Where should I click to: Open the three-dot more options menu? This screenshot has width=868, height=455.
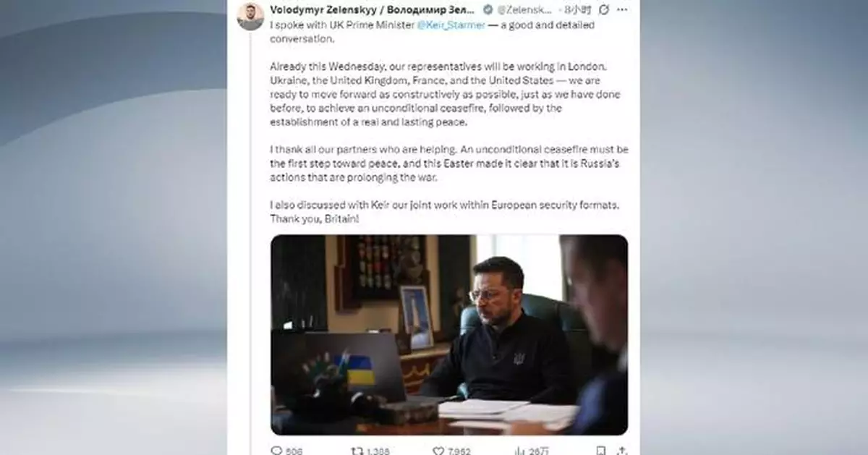[623, 9]
